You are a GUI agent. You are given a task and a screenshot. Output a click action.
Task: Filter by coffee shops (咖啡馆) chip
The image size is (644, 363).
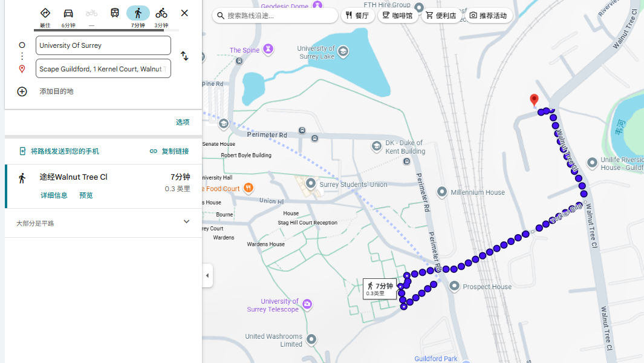point(397,16)
